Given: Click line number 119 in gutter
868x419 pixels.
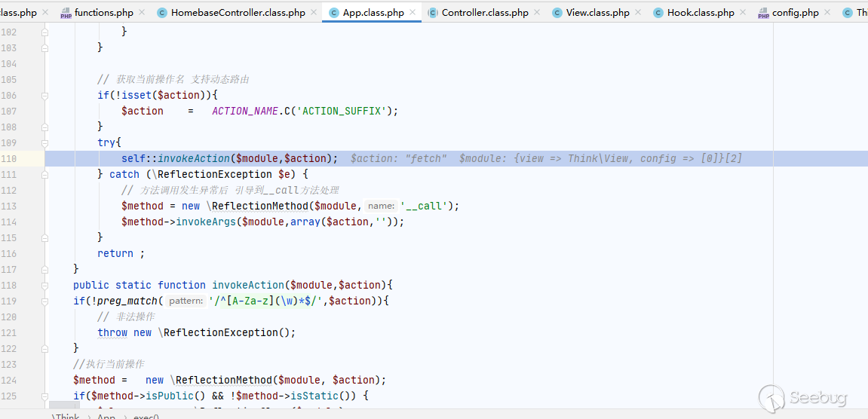Looking at the screenshot, I should tap(8, 301).
